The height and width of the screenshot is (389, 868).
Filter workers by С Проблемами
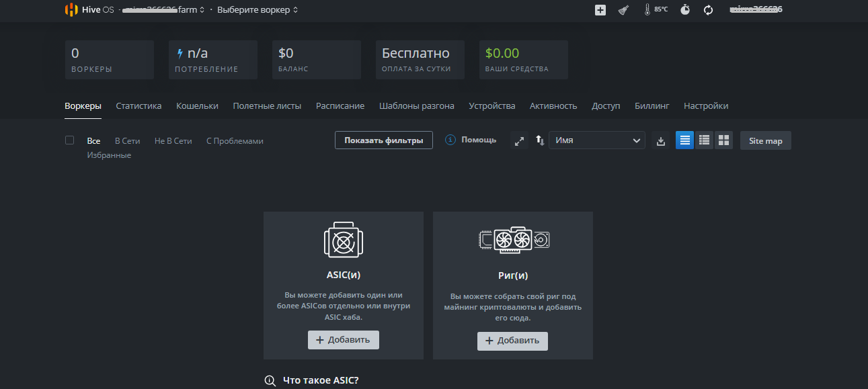coord(235,141)
